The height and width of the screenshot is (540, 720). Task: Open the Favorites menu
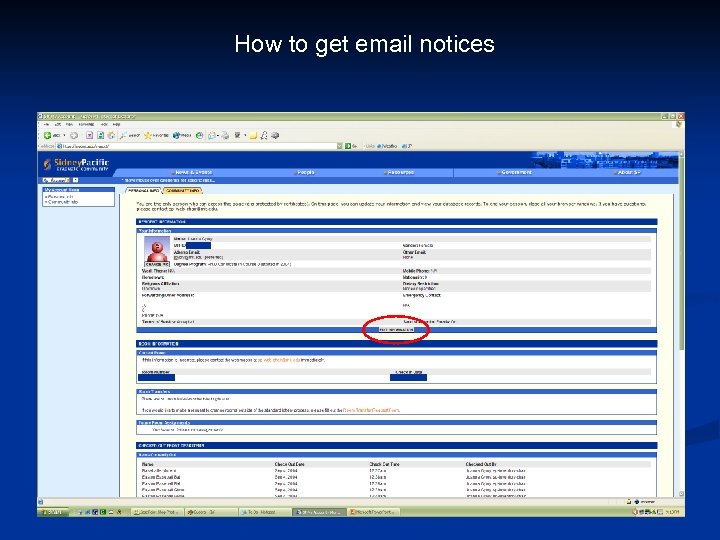[x=86, y=124]
